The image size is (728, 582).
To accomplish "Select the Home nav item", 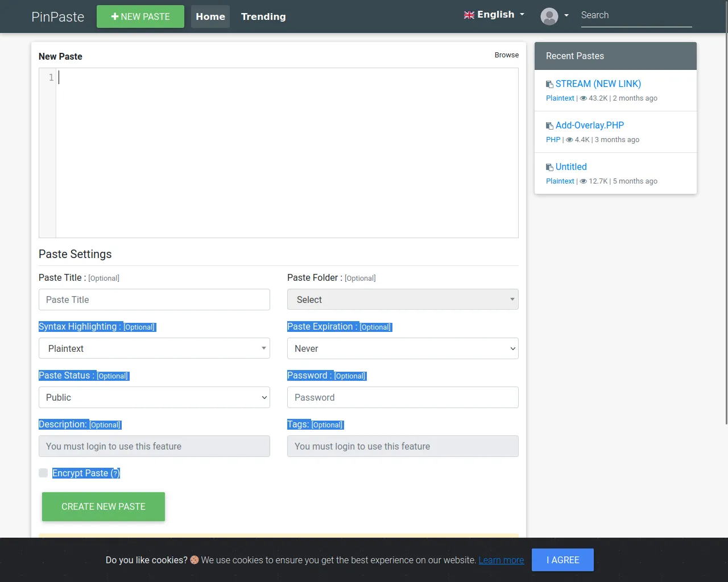I will [x=210, y=16].
